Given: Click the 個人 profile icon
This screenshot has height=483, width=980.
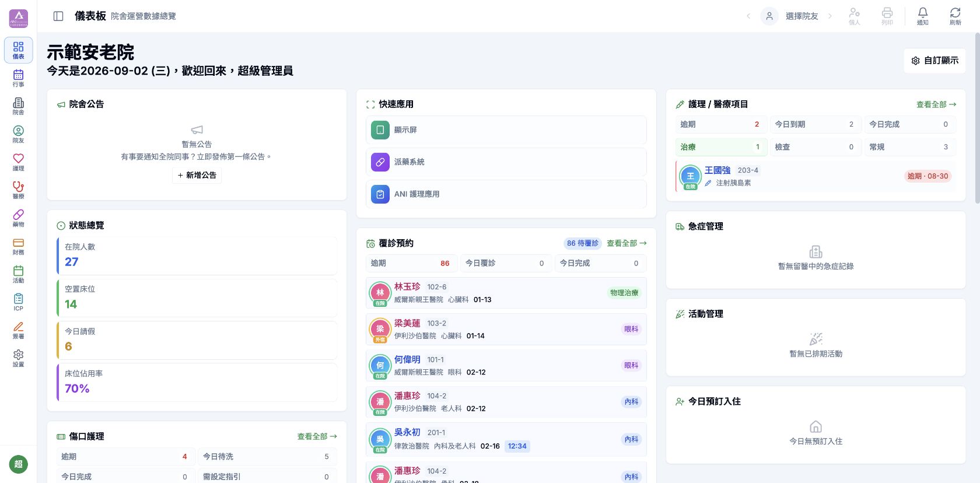Looking at the screenshot, I should pyautogui.click(x=855, y=16).
